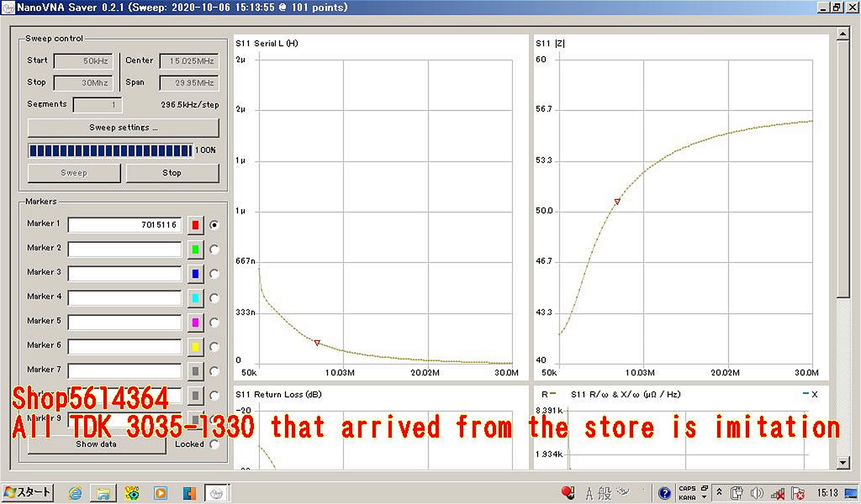The width and height of the screenshot is (861, 504).
Task: Click the 296.5kHz/step label
Action: [x=190, y=105]
